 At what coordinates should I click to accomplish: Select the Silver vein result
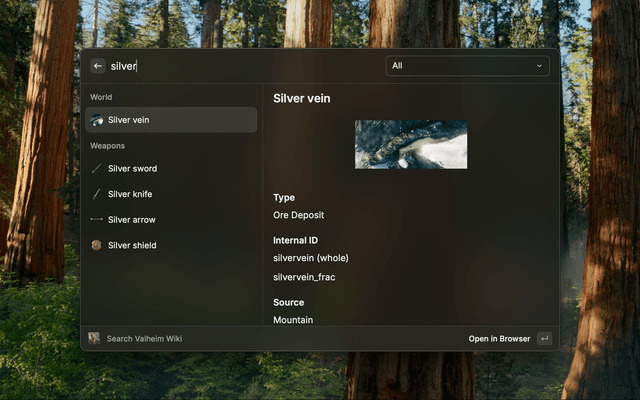170,120
